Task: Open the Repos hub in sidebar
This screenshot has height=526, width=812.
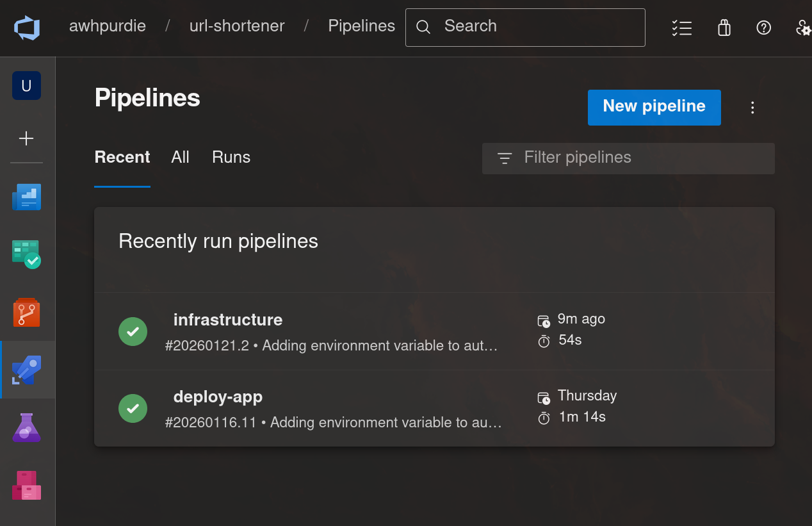Action: point(26,313)
